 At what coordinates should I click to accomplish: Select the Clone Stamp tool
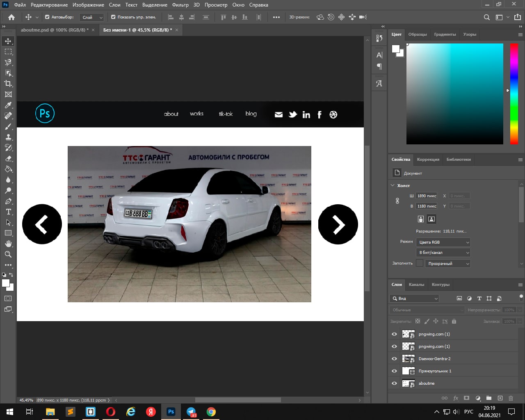8,137
